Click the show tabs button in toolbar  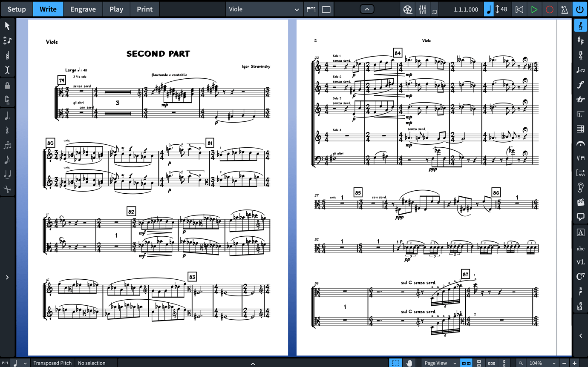[x=311, y=9]
